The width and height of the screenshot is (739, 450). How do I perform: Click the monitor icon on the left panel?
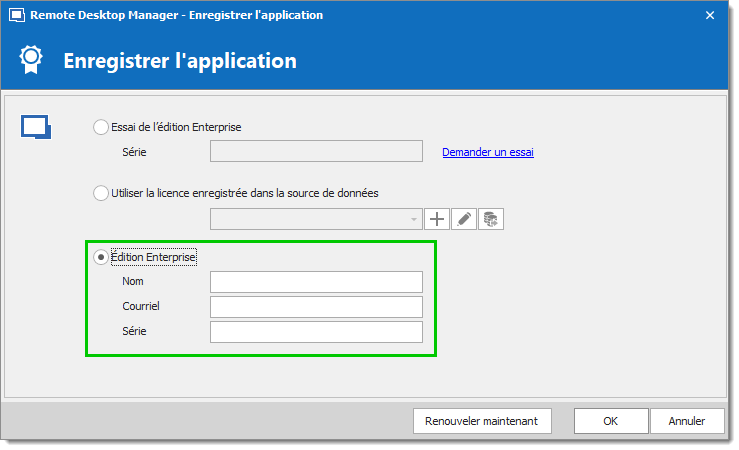tap(35, 128)
